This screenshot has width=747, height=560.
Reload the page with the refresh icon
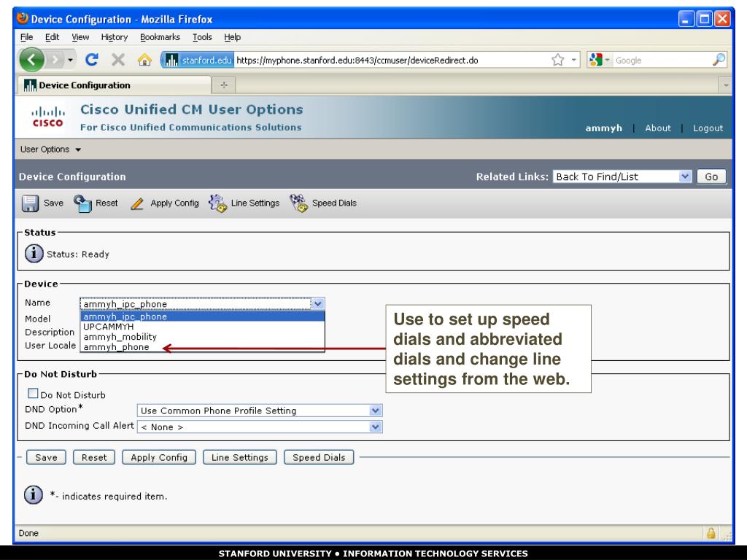(x=91, y=60)
